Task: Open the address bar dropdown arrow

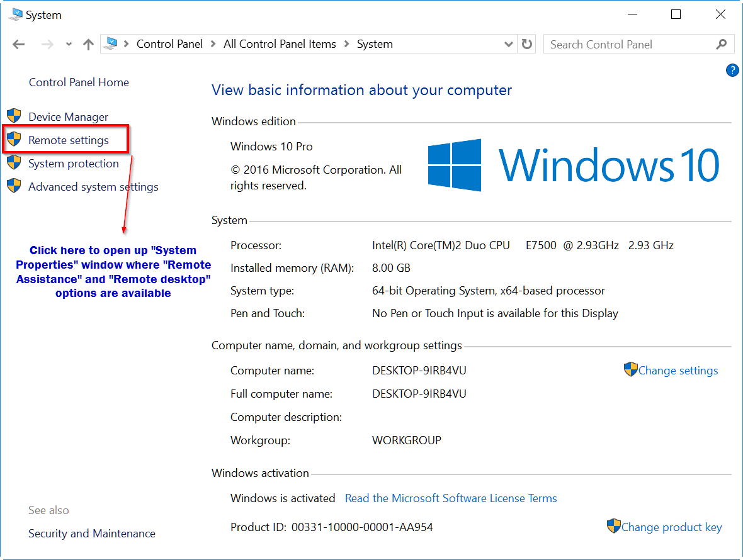Action: (x=508, y=44)
